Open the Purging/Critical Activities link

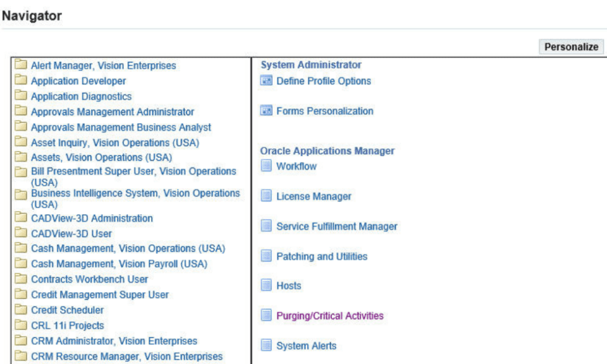coord(330,316)
